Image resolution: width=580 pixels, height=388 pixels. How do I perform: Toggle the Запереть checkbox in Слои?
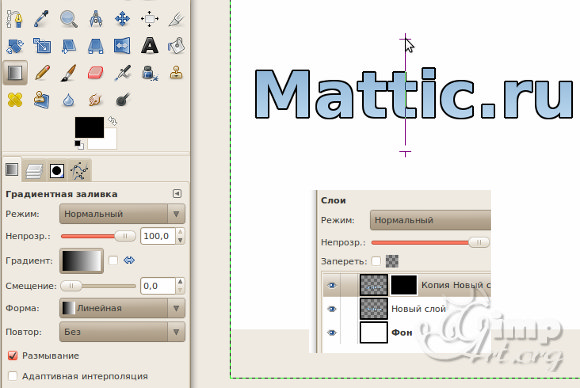(x=376, y=261)
